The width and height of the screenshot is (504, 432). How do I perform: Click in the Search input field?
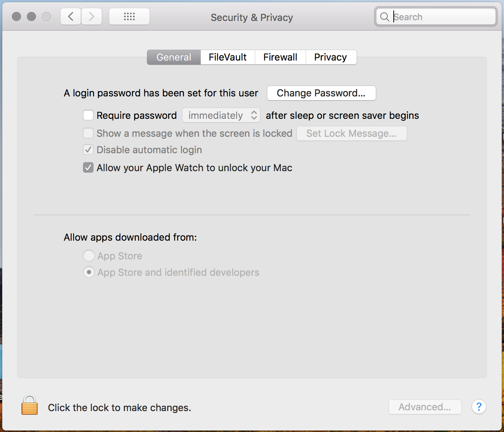(443, 17)
